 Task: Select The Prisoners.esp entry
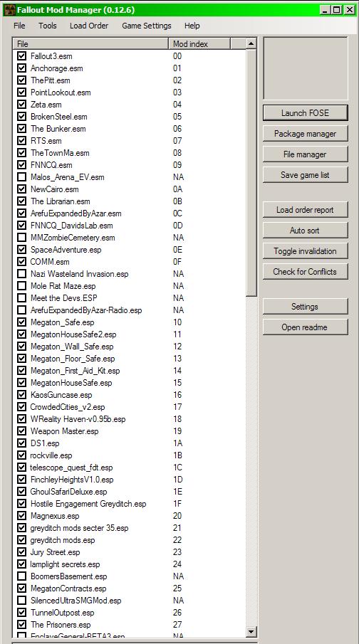60,624
